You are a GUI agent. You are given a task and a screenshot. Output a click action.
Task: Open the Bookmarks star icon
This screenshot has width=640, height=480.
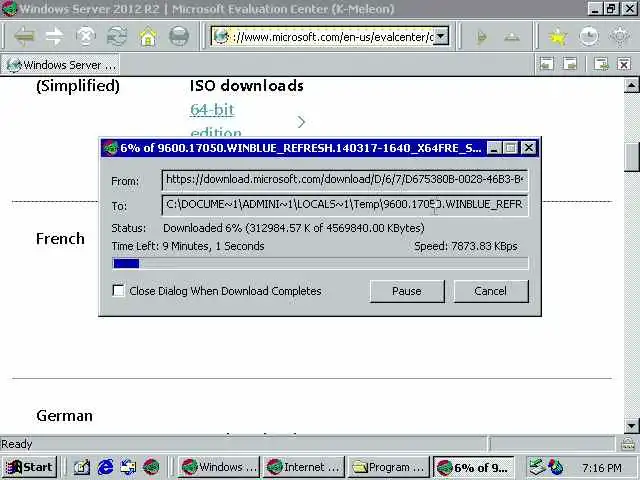558,37
